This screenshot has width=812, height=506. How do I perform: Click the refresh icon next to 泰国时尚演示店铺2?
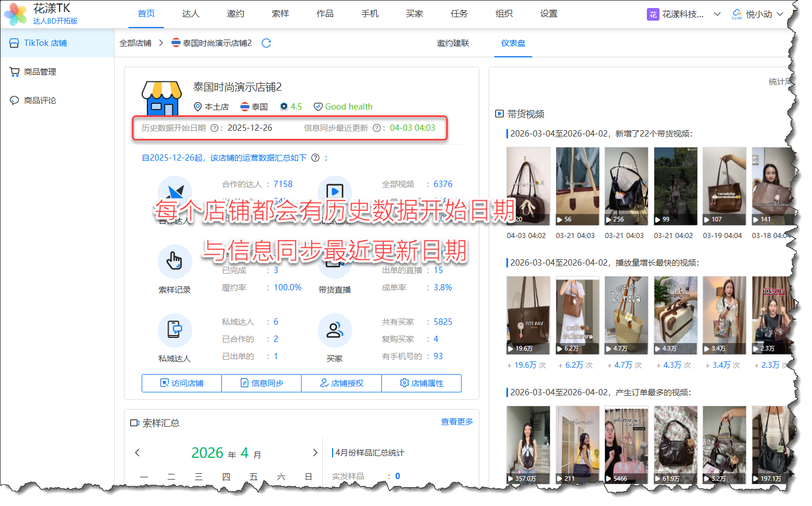(266, 43)
